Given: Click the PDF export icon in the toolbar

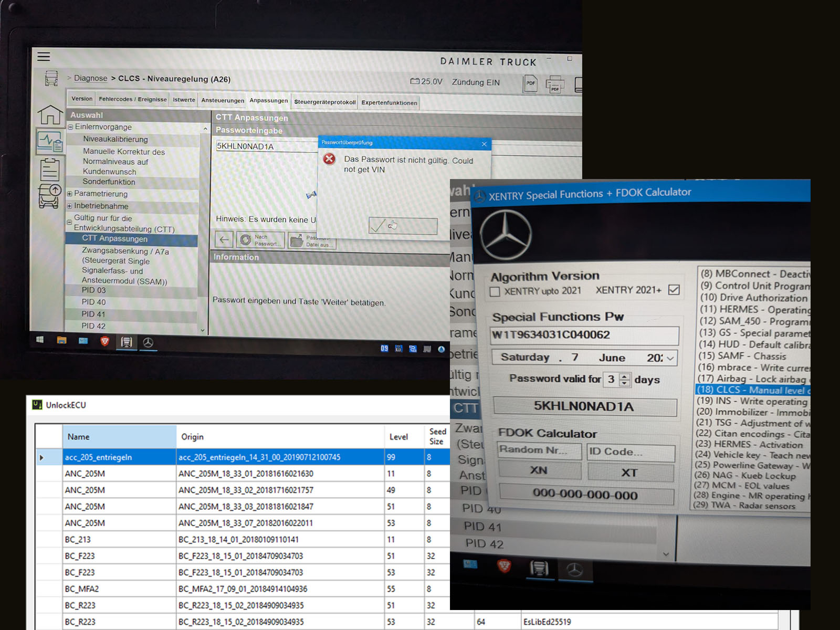Looking at the screenshot, I should pyautogui.click(x=530, y=83).
